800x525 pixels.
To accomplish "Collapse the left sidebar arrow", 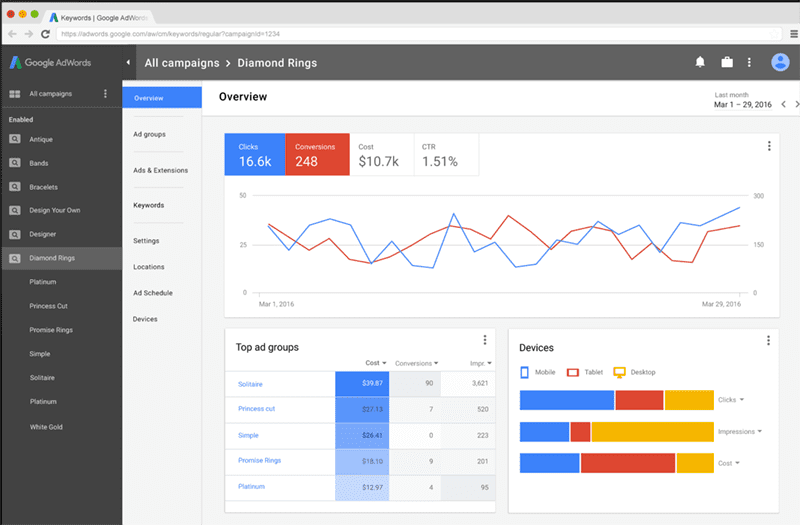I will click(128, 63).
